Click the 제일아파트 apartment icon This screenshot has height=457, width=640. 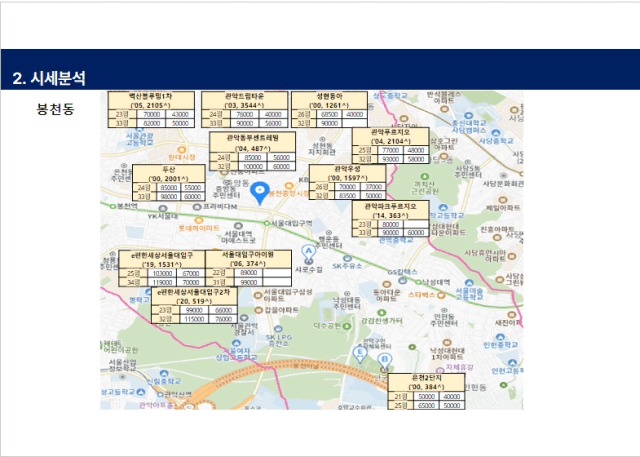[x=503, y=200]
